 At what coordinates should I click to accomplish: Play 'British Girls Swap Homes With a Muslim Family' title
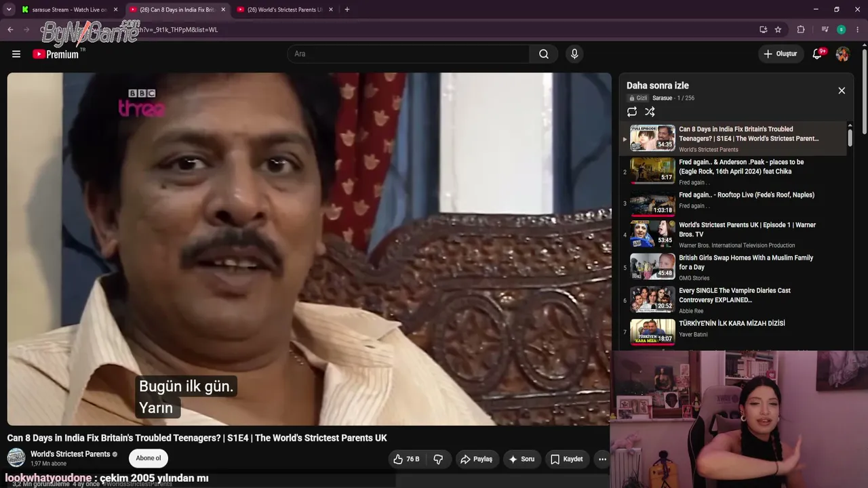tap(746, 262)
